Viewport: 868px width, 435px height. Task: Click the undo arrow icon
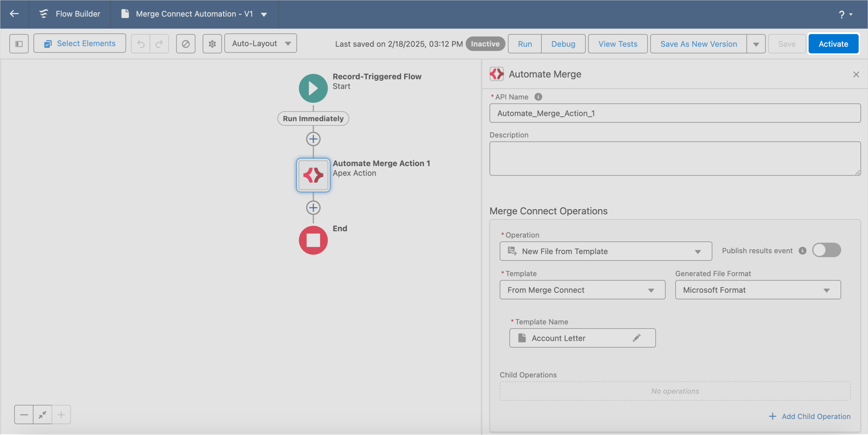pos(141,44)
